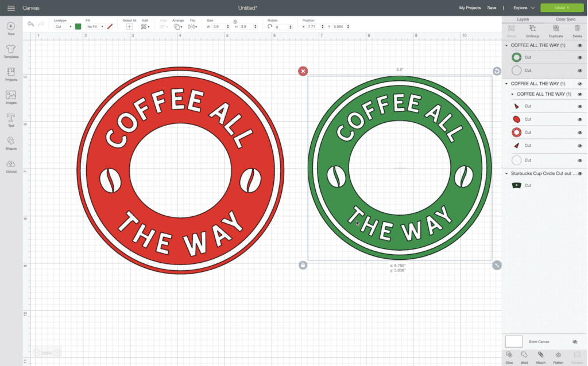Click the Duplicate layer icon
The width and height of the screenshot is (588, 366).
(x=556, y=31)
